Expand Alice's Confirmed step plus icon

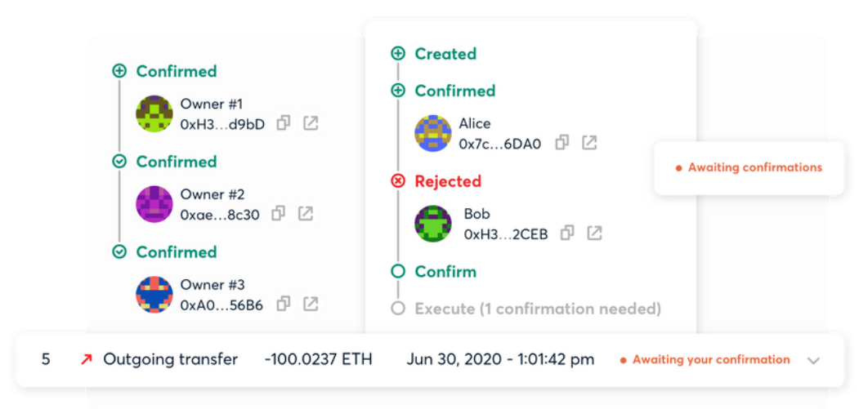coord(398,91)
